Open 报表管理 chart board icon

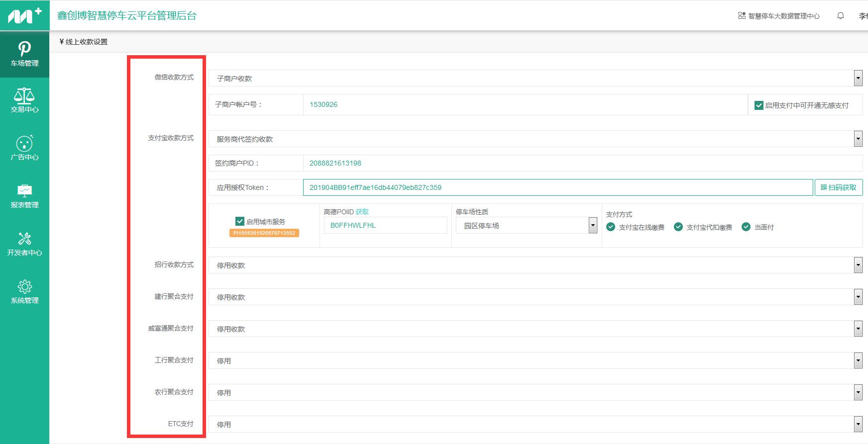point(24,191)
